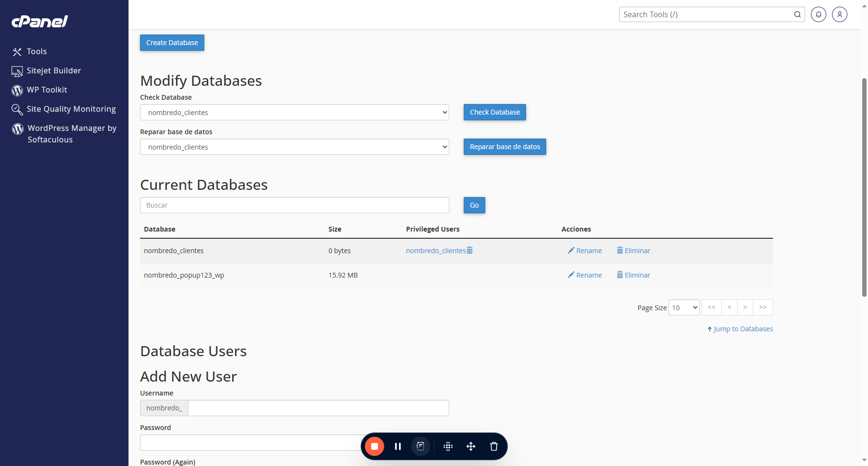Image resolution: width=868 pixels, height=466 pixels.
Task: Open WordPress Manager by Softaculous sidebar item
Action: [x=72, y=134]
